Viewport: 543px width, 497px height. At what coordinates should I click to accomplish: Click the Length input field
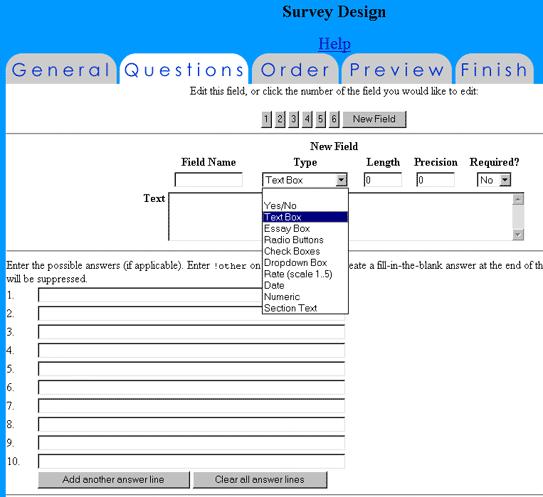[x=383, y=180]
